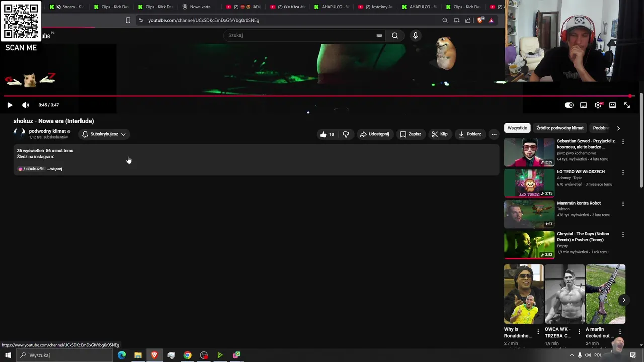This screenshot has width=644, height=362.
Task: Switch to the Ela Vira browser tab
Action: coord(287,7)
